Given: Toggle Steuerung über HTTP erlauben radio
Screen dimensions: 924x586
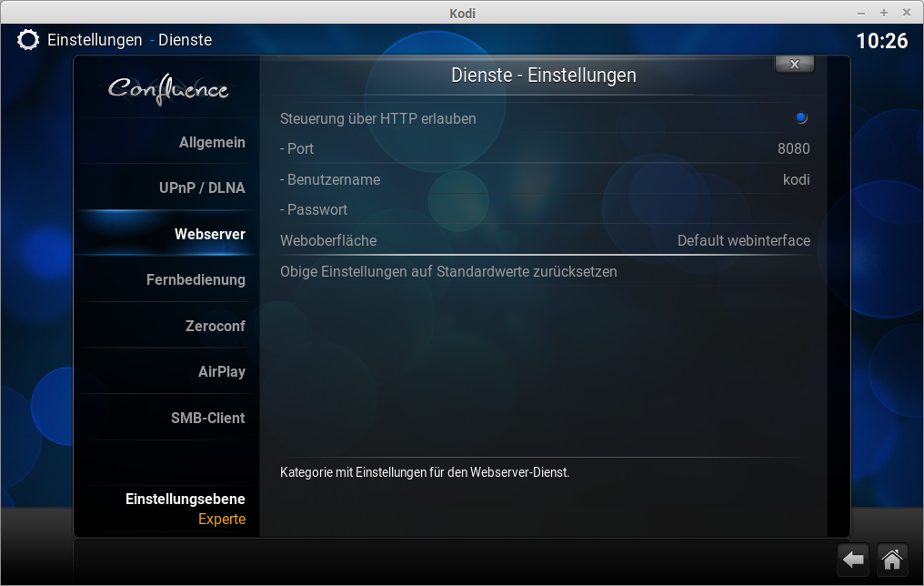Looking at the screenshot, I should [x=800, y=118].
